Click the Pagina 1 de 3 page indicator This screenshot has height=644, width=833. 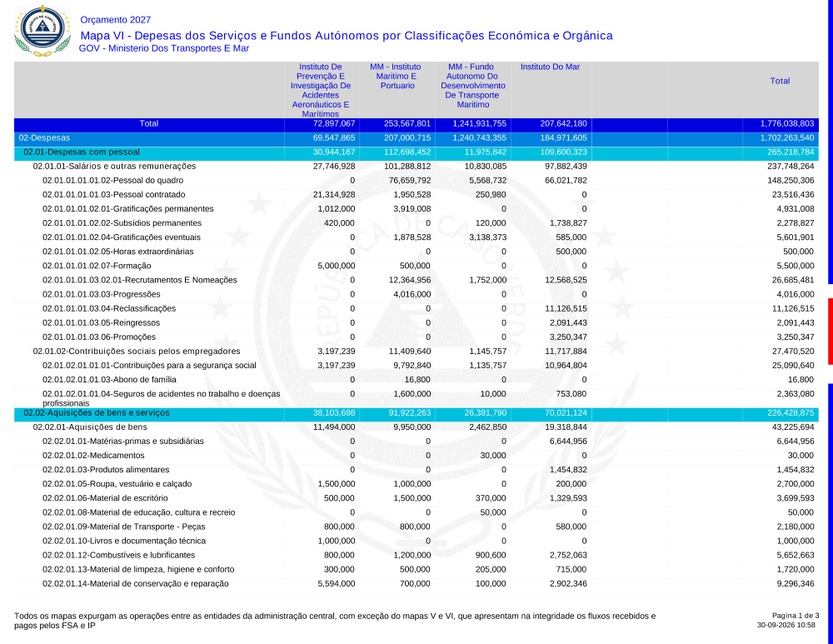796,616
